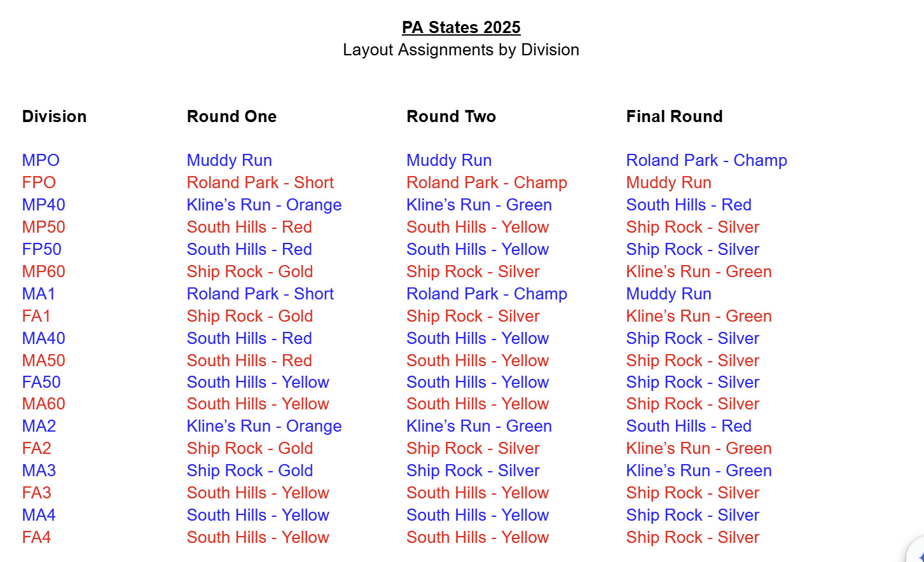
Task: Select the Final Round column header
Action: point(674,116)
